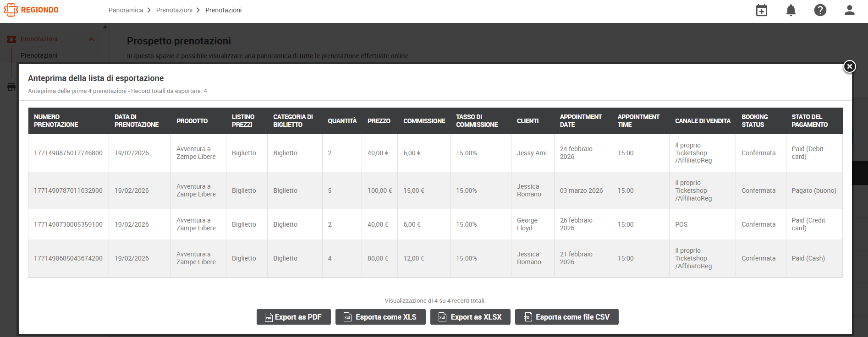Click Visualizzazione di 4 su 4 record text

pyautogui.click(x=435, y=301)
